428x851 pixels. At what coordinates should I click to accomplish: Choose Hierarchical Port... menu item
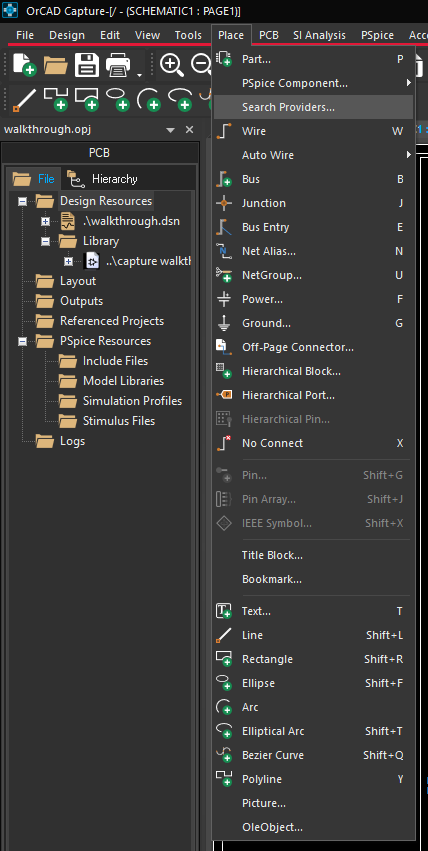pos(314,395)
